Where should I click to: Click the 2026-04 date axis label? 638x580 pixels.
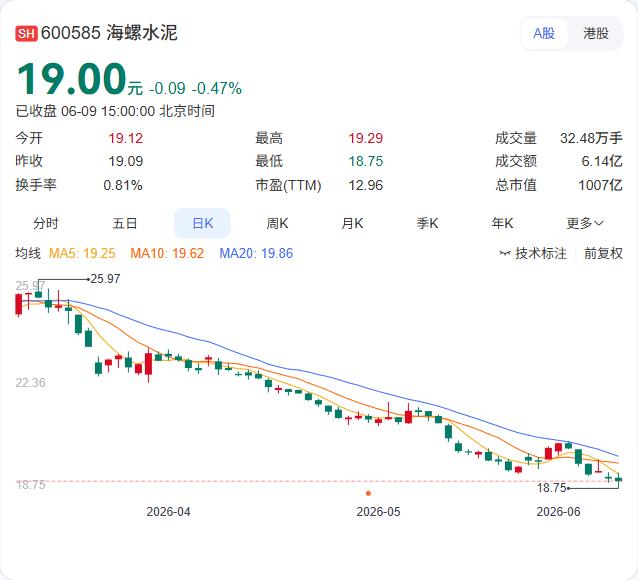[x=168, y=512]
